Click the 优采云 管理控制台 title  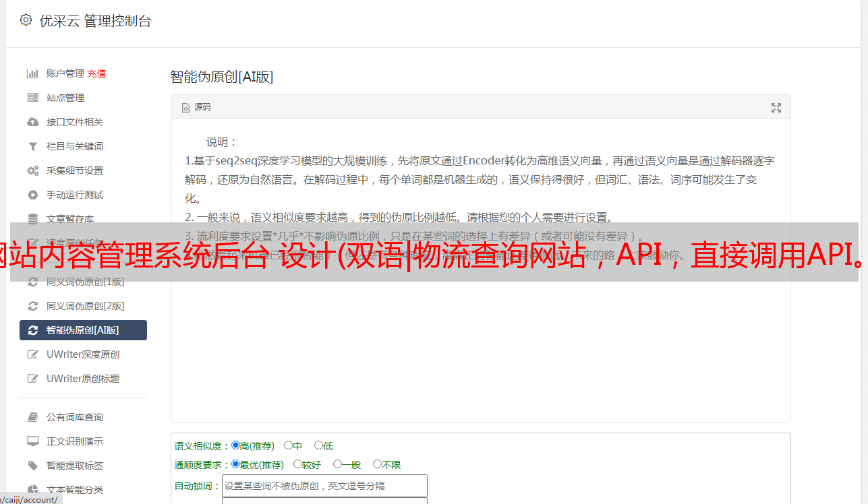point(95,21)
